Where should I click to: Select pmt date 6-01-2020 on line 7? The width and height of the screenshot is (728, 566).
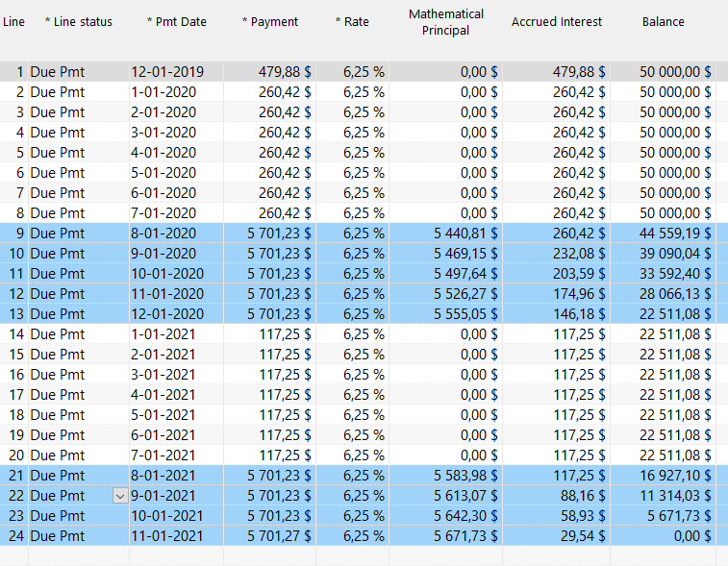pyautogui.click(x=176, y=193)
